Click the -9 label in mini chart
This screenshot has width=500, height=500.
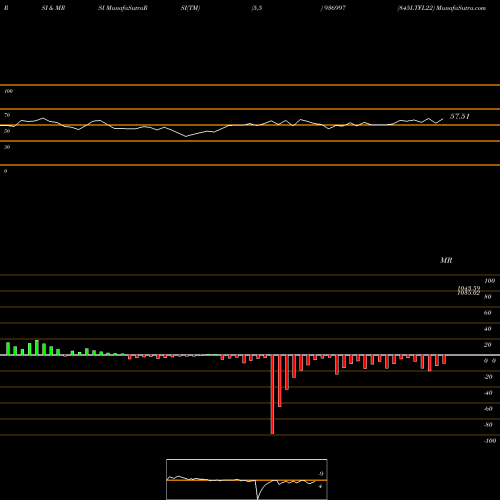(x=320, y=474)
